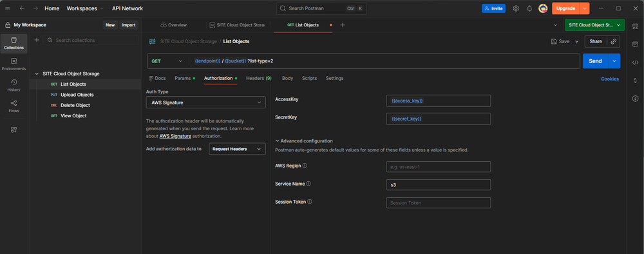Expand the tab list chevron
Screen dimensions: 644x254
point(556,25)
